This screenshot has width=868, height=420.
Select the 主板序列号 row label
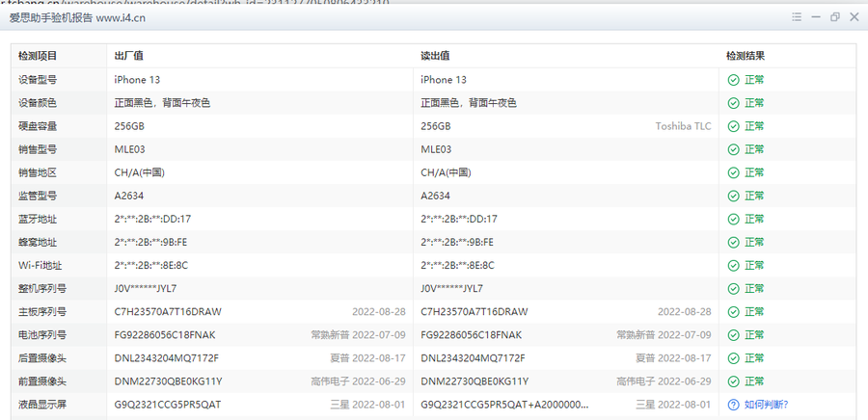click(x=42, y=312)
